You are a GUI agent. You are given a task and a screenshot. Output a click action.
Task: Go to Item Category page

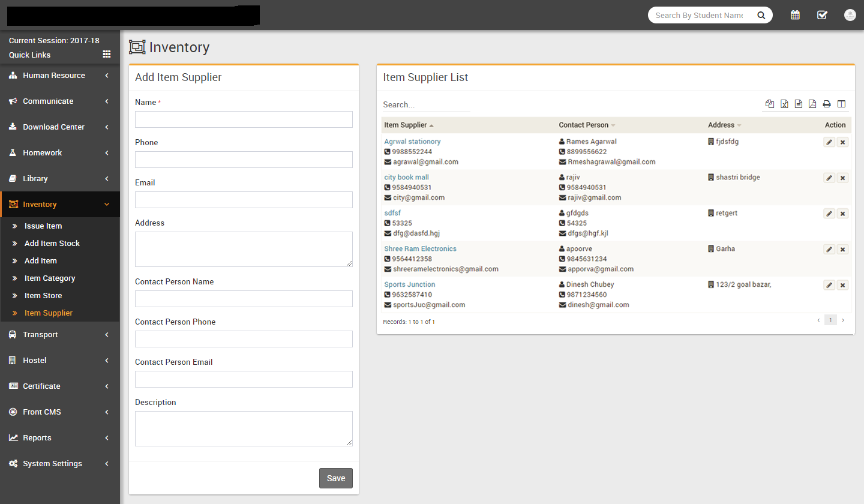(49, 278)
